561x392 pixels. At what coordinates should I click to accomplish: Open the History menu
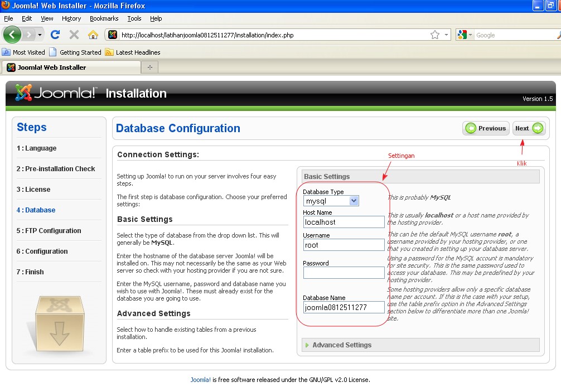71,18
